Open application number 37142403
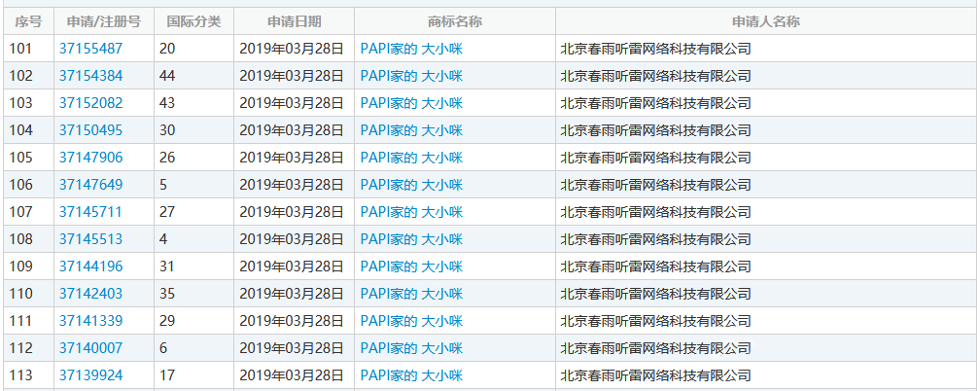980x391 pixels. (90, 294)
